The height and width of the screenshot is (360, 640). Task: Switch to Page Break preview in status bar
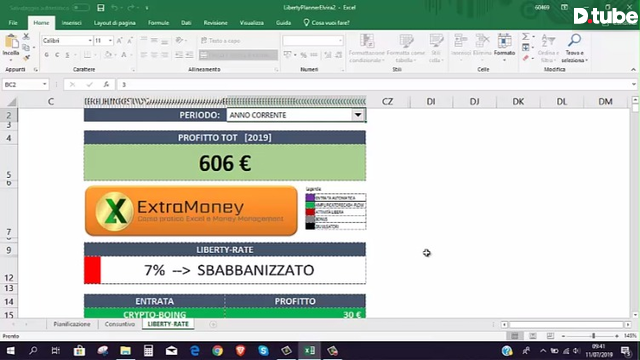550,336
